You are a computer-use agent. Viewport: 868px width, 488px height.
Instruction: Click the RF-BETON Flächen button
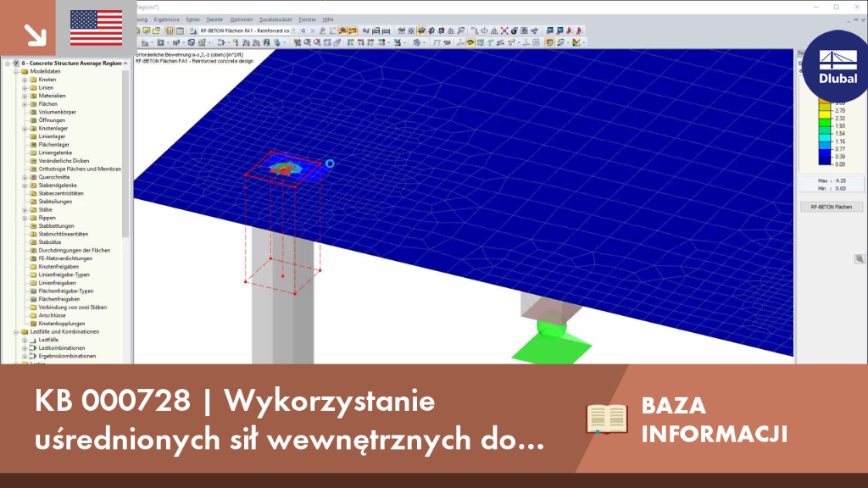tap(831, 207)
